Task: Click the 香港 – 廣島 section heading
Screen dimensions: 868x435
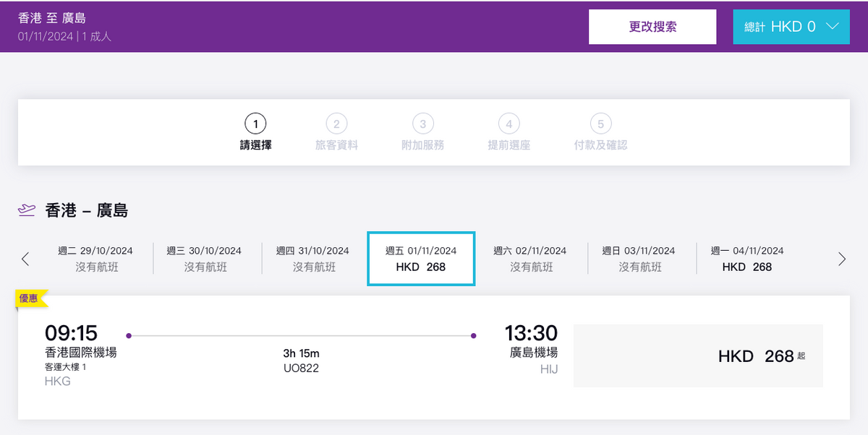Action: pos(87,210)
